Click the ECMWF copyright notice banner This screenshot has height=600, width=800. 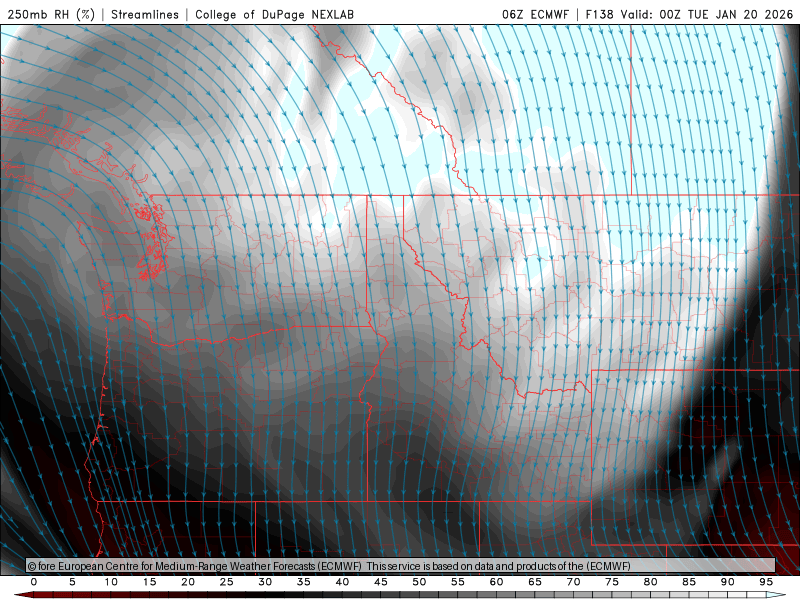(401, 565)
